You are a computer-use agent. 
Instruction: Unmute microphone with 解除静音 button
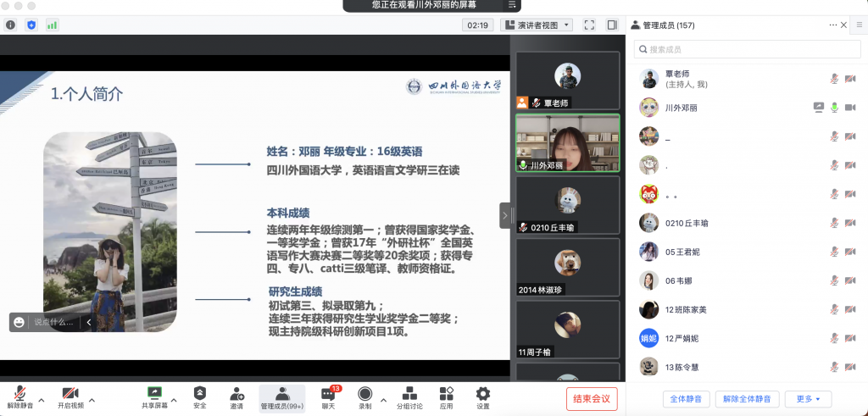pos(19,397)
